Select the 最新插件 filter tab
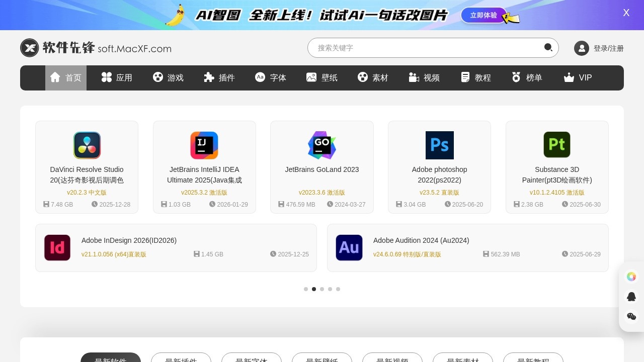 click(181, 360)
